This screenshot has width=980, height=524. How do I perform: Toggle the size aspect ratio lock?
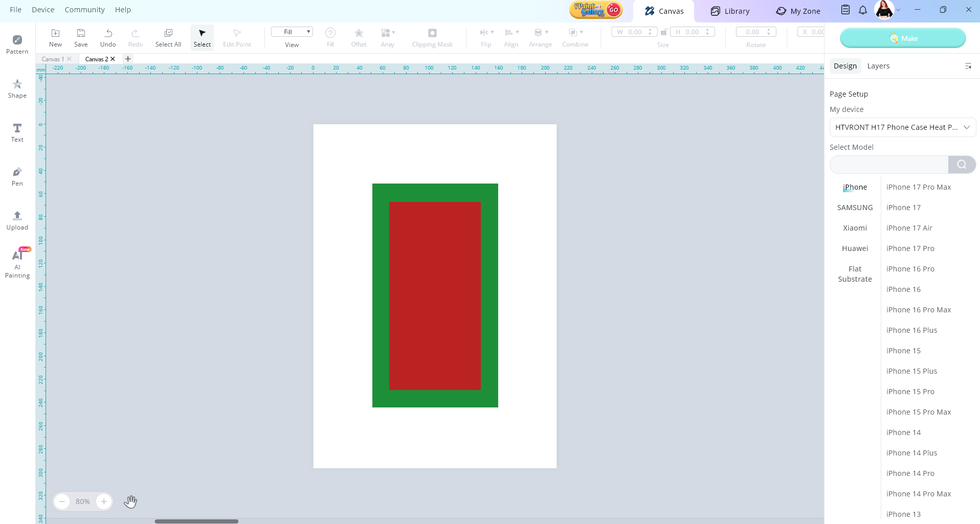pos(663,32)
